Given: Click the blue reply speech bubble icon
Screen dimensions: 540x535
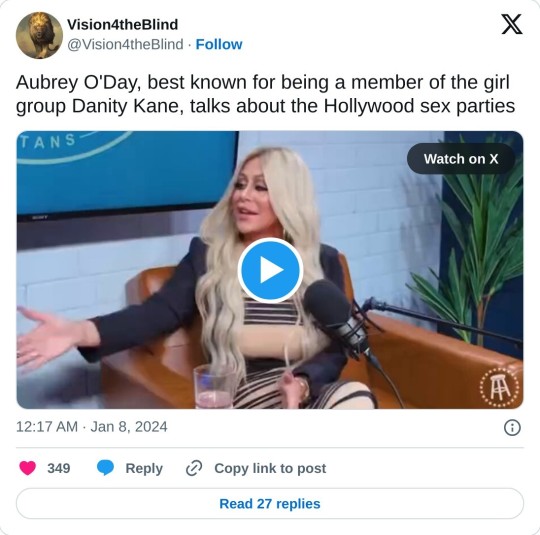Looking at the screenshot, I should pyautogui.click(x=105, y=468).
